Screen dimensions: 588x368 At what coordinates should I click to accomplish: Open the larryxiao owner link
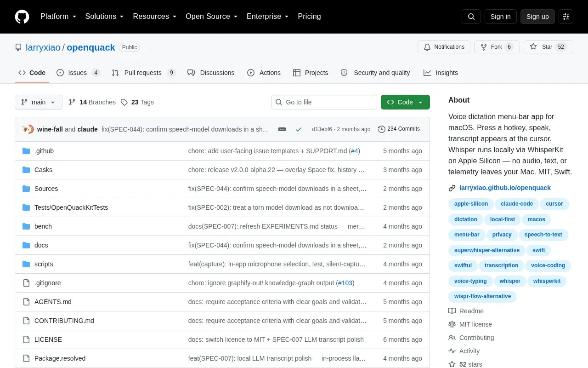click(x=43, y=47)
